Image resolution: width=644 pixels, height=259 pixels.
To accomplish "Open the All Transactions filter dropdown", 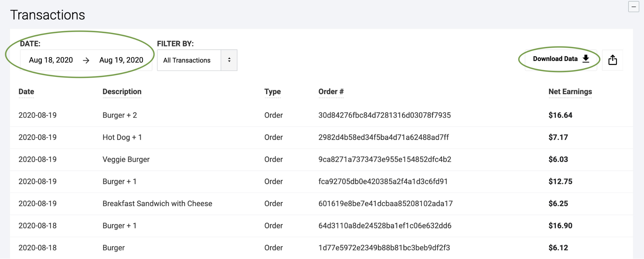I will coord(197,60).
